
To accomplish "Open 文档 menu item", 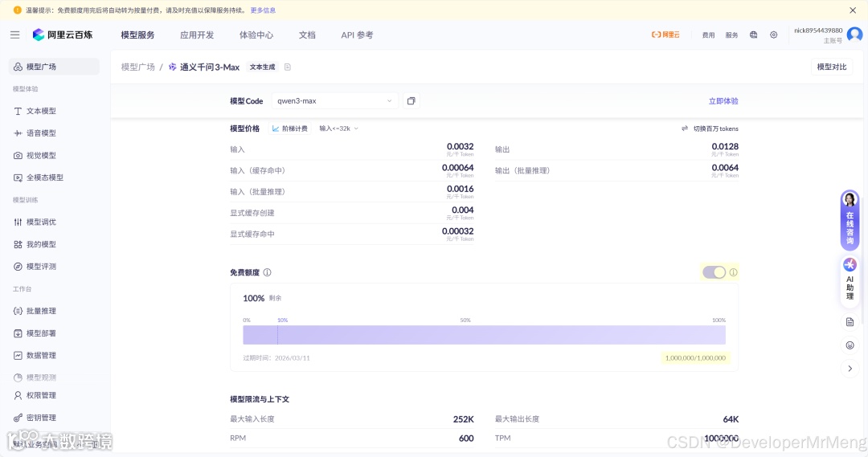I will (x=307, y=35).
